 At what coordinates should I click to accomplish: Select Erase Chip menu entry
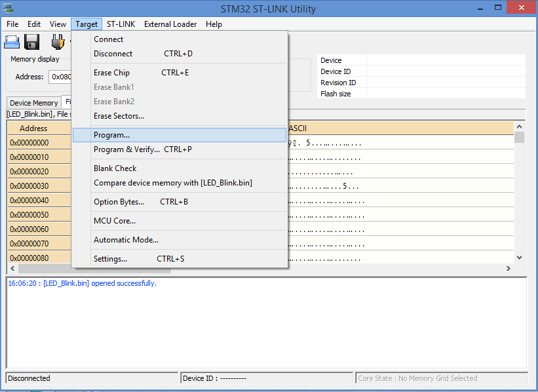tap(180, 73)
